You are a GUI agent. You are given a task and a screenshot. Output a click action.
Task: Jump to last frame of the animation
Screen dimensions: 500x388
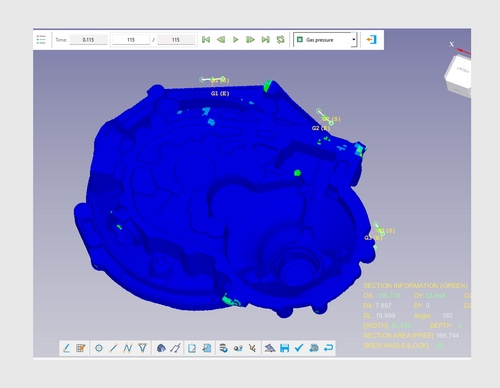click(265, 40)
